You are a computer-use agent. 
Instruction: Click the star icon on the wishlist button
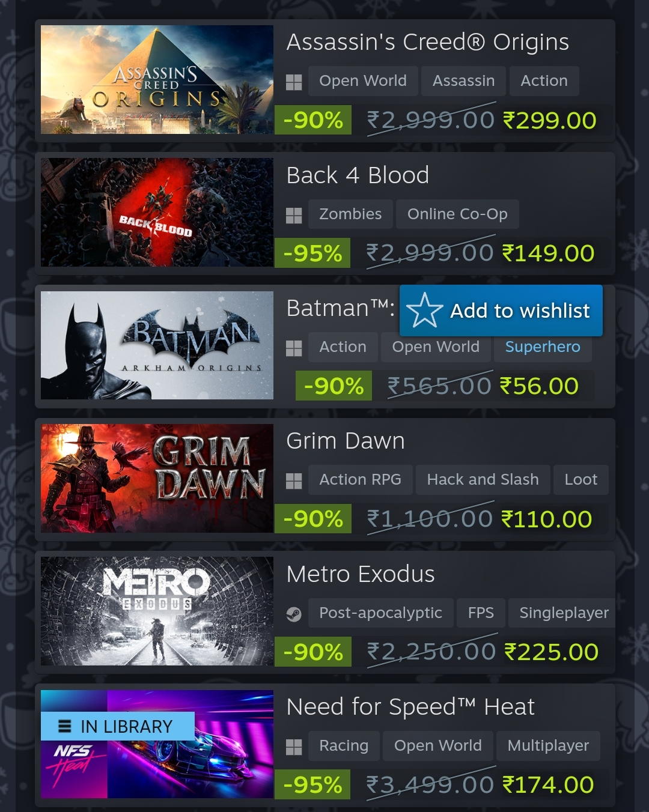point(424,311)
